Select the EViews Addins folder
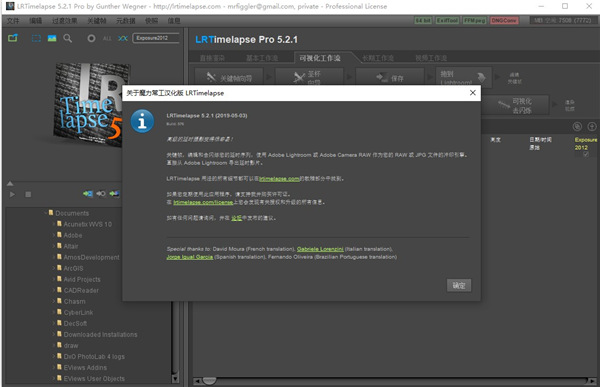Screen dimensions: 600x387 pyautogui.click(x=85, y=368)
